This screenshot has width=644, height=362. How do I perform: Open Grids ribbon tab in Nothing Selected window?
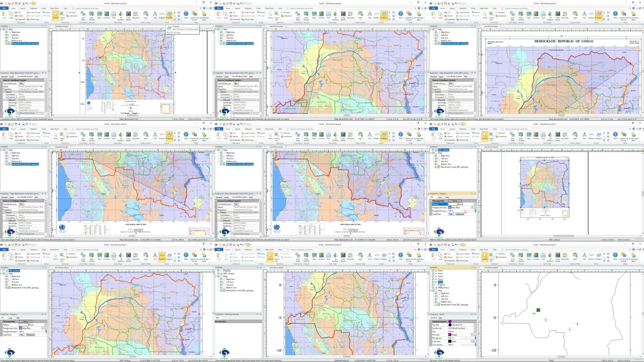(258, 249)
